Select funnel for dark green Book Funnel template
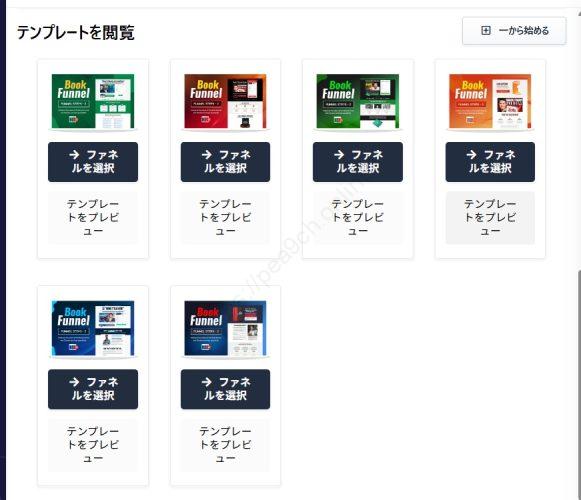 tap(358, 162)
